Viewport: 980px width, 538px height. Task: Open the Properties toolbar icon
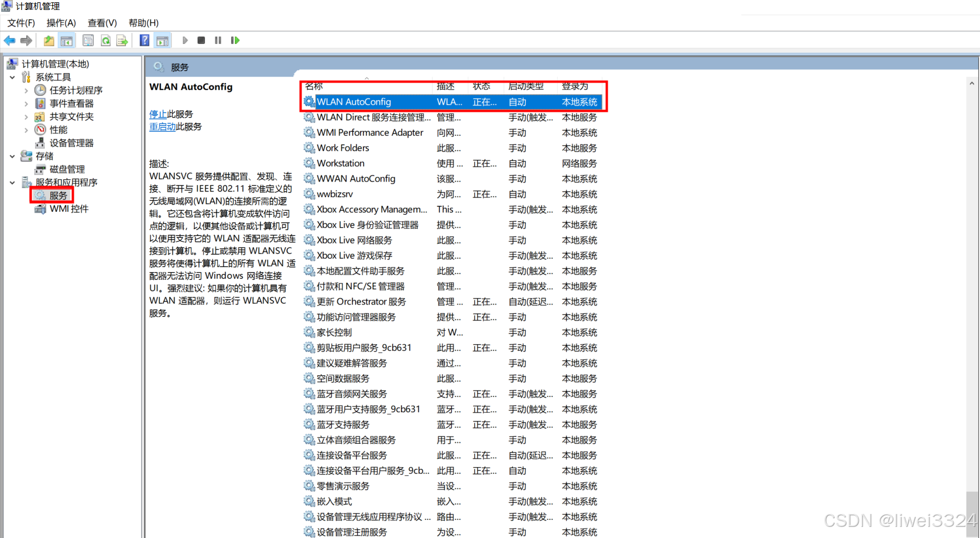tap(88, 40)
